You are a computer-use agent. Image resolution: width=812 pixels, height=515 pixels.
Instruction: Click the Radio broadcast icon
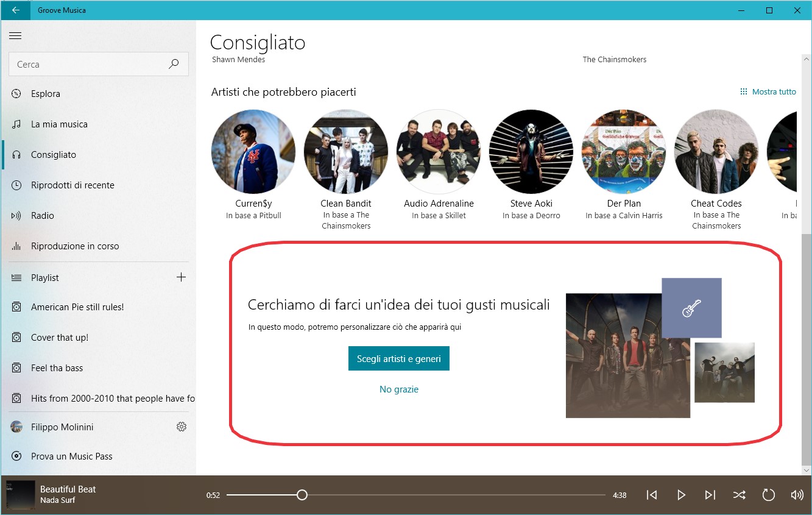[16, 216]
